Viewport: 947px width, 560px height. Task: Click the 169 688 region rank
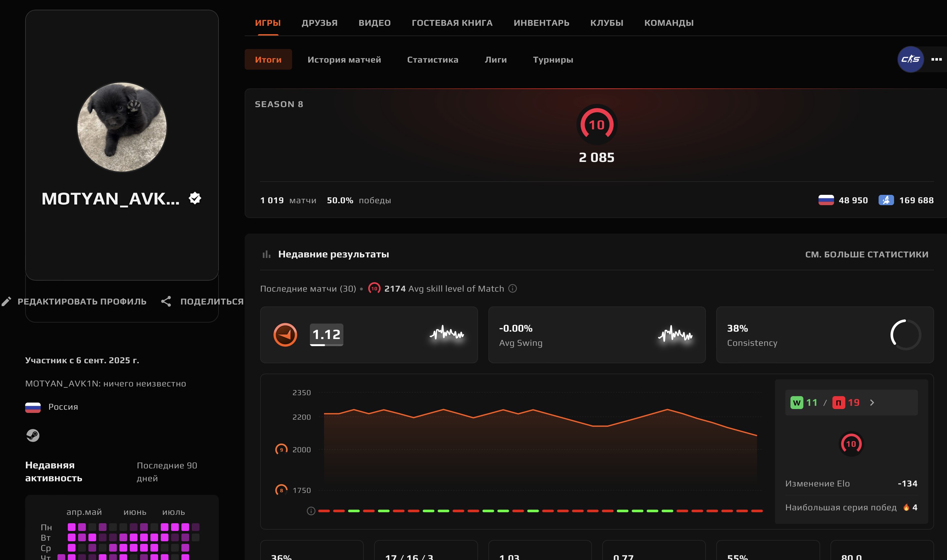coord(916,200)
